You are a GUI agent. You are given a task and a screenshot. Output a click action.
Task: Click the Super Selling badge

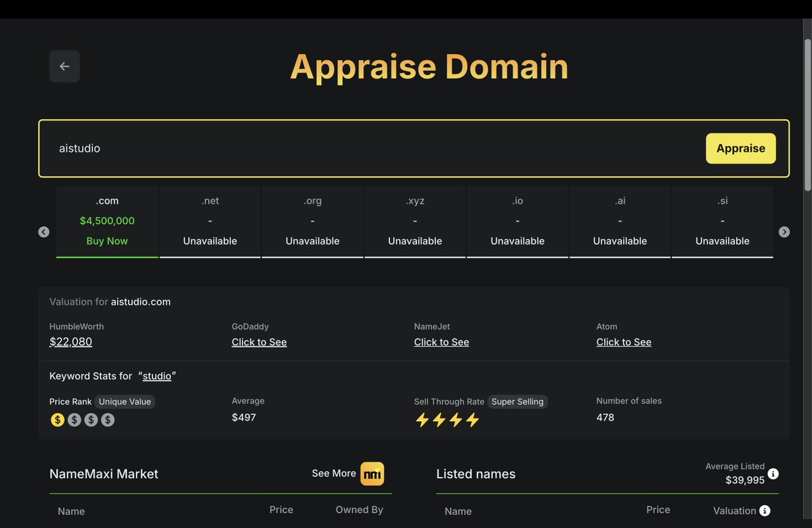(x=517, y=401)
